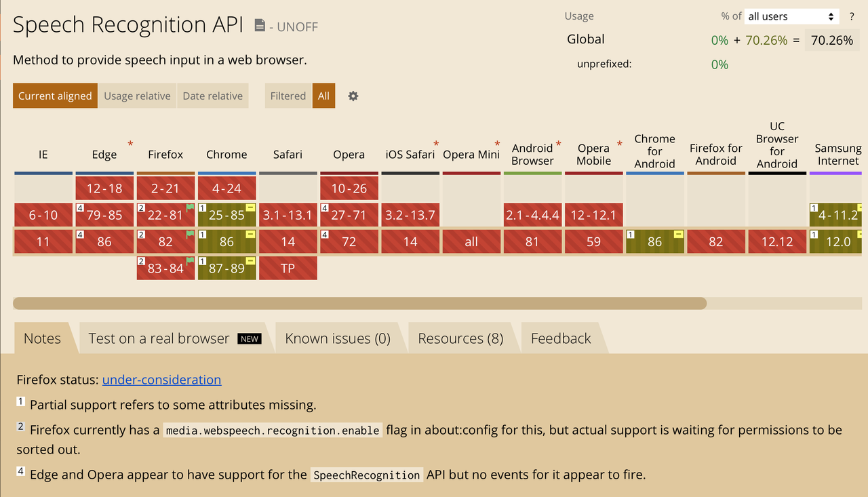
Task: Click the Global usage 70.26% total
Action: 832,40
